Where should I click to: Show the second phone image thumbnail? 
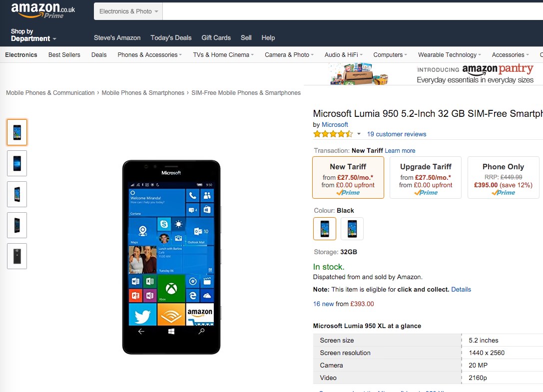tap(17, 163)
